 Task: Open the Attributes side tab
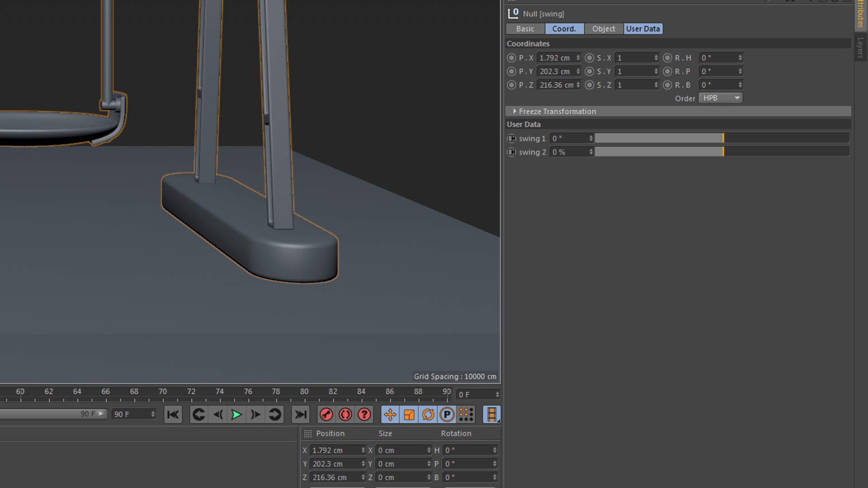point(860,14)
